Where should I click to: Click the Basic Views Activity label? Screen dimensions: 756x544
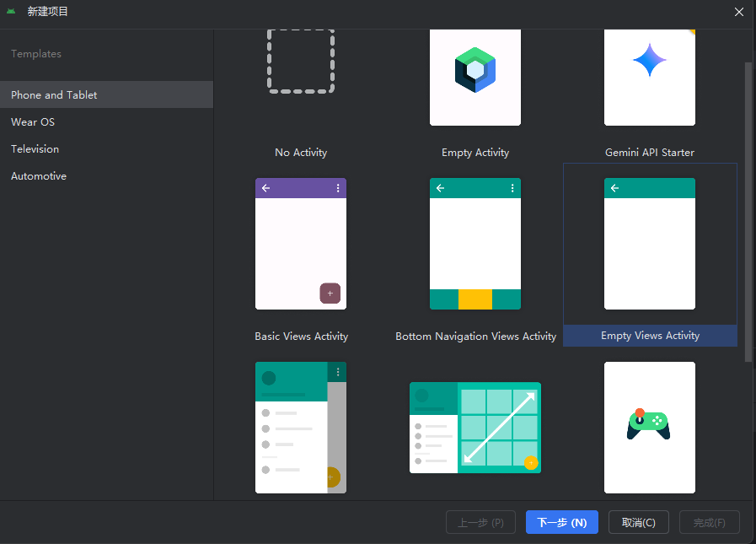pos(301,336)
